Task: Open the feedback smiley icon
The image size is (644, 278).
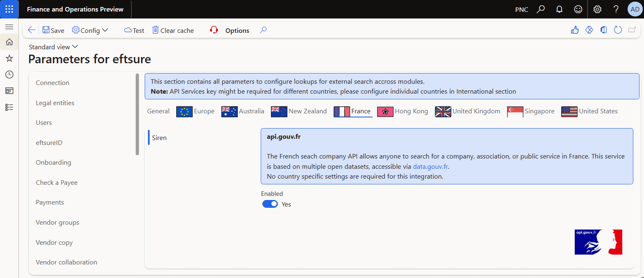Action: coord(578,9)
